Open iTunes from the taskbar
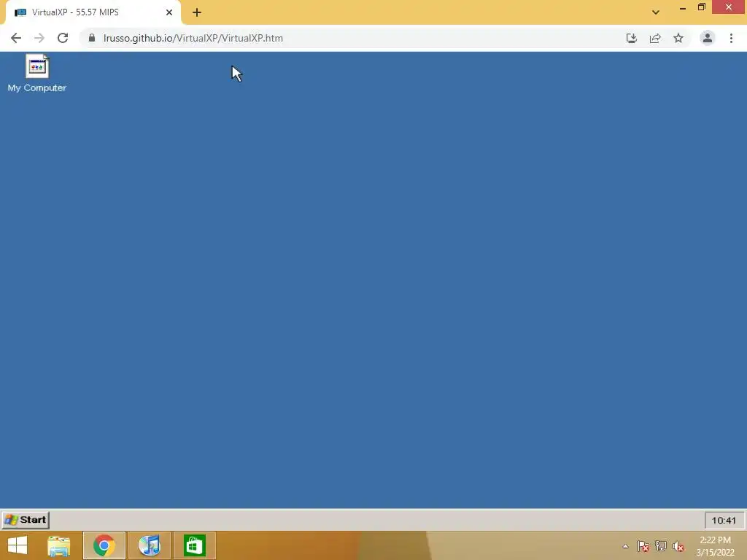Viewport: 747px width, 560px height. 150,545
